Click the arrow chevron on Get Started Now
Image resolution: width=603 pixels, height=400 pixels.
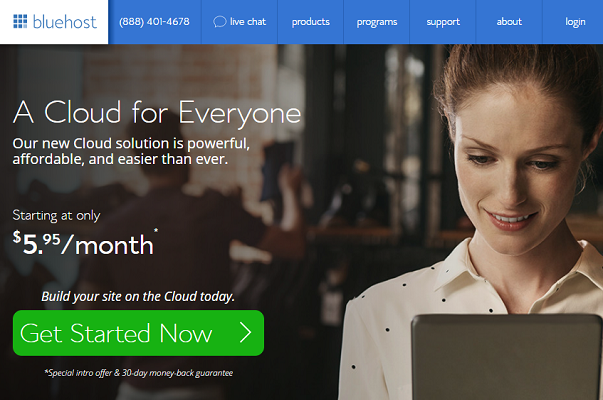tap(245, 333)
